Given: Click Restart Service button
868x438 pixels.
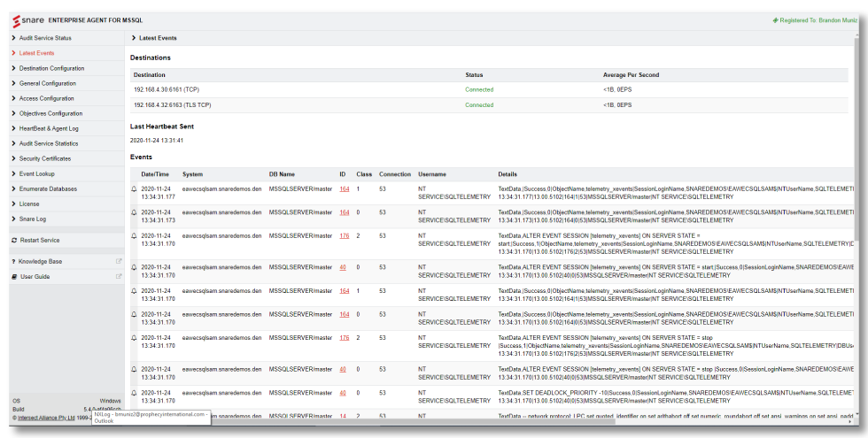Looking at the screenshot, I should click(x=40, y=241).
